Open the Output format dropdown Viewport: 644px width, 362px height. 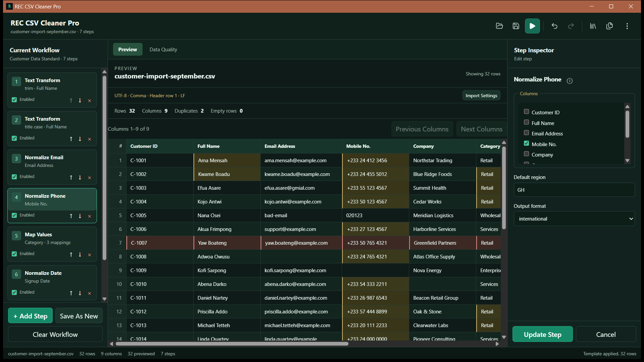coord(574,219)
